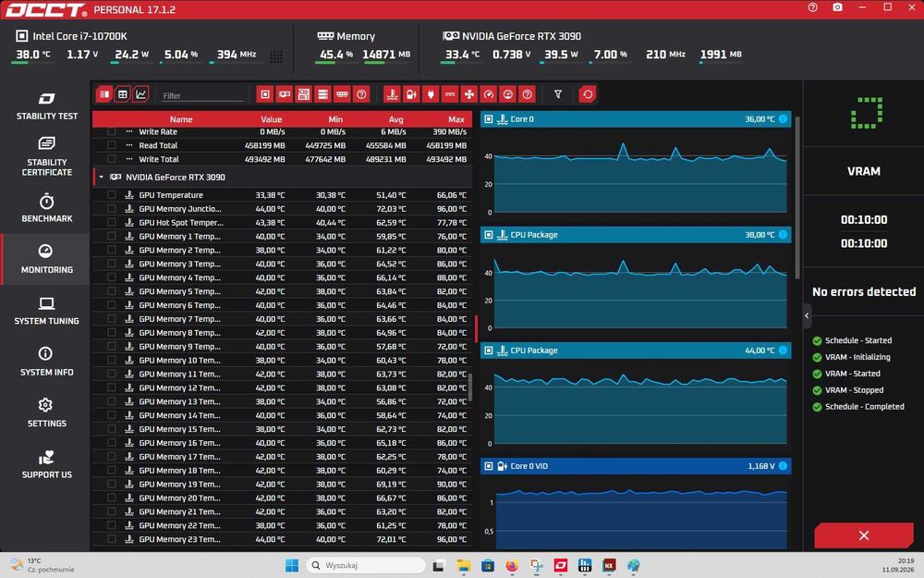Click the red X close-results button
The height and width of the screenshot is (578, 924).
pyautogui.click(x=864, y=535)
